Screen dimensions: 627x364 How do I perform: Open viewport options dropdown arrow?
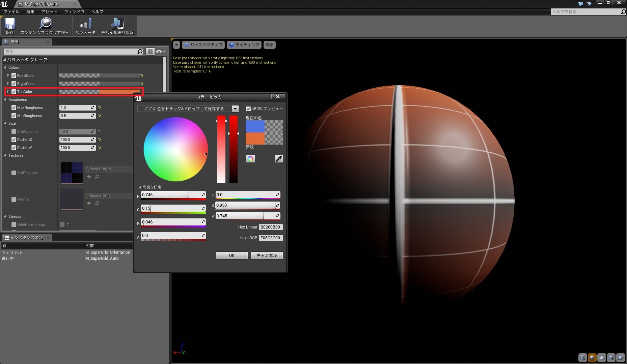coord(176,45)
